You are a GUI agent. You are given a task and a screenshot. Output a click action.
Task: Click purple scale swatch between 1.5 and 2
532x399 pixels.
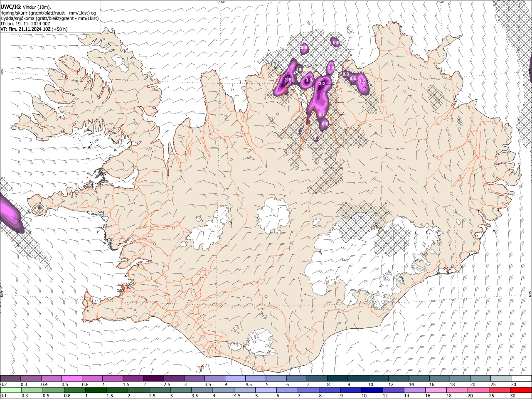coord(133,379)
